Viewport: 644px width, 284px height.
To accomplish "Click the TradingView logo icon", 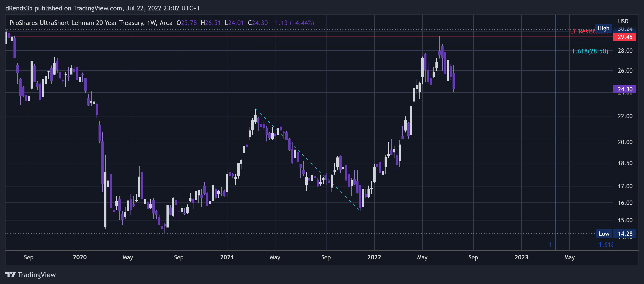I will 11,274.
